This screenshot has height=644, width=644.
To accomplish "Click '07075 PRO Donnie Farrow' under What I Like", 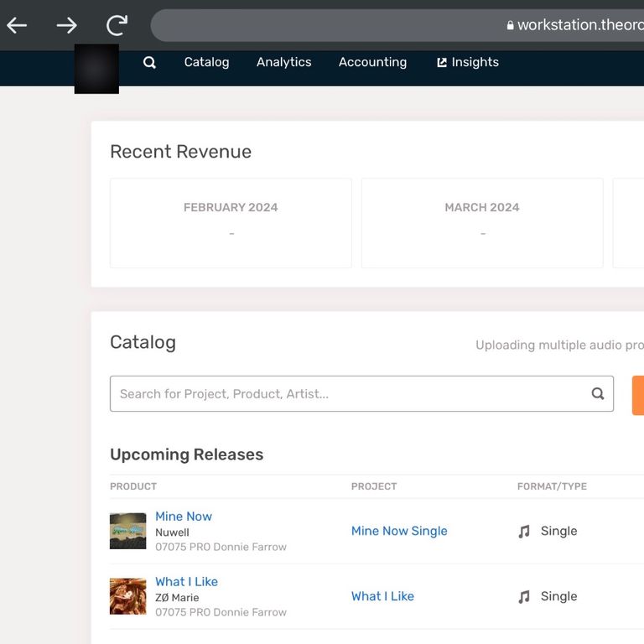I will (221, 612).
